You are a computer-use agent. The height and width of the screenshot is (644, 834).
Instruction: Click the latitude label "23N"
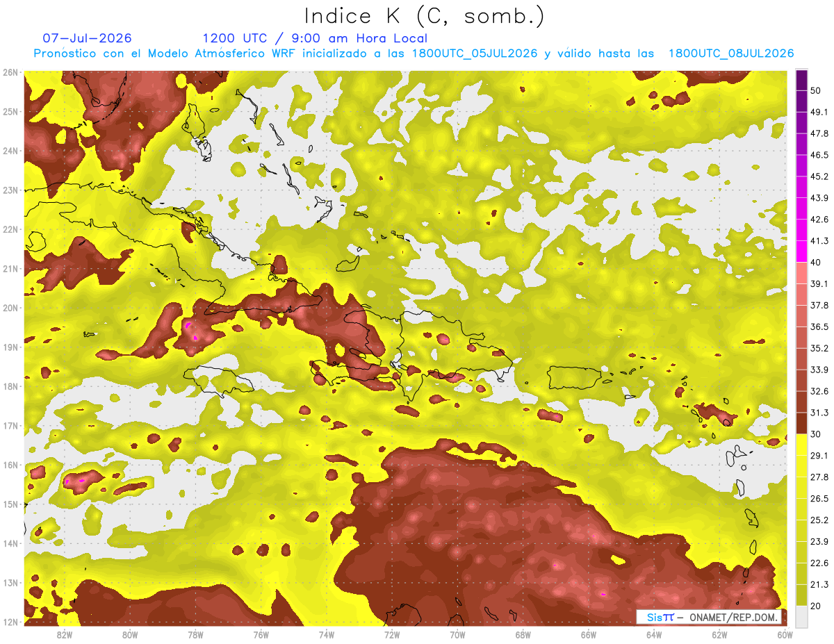[x=10, y=190]
